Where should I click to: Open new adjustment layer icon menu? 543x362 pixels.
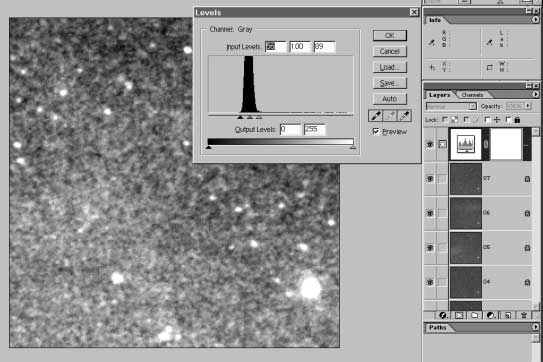coord(491,315)
